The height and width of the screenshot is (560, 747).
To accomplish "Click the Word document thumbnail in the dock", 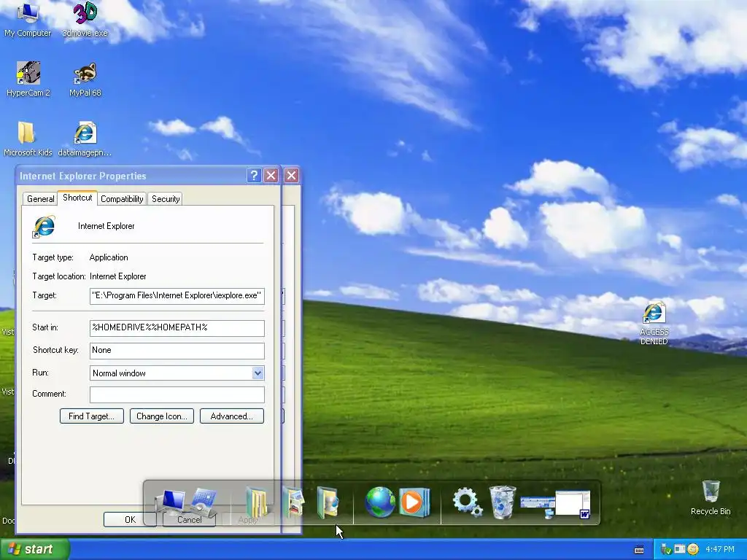I will (x=573, y=504).
